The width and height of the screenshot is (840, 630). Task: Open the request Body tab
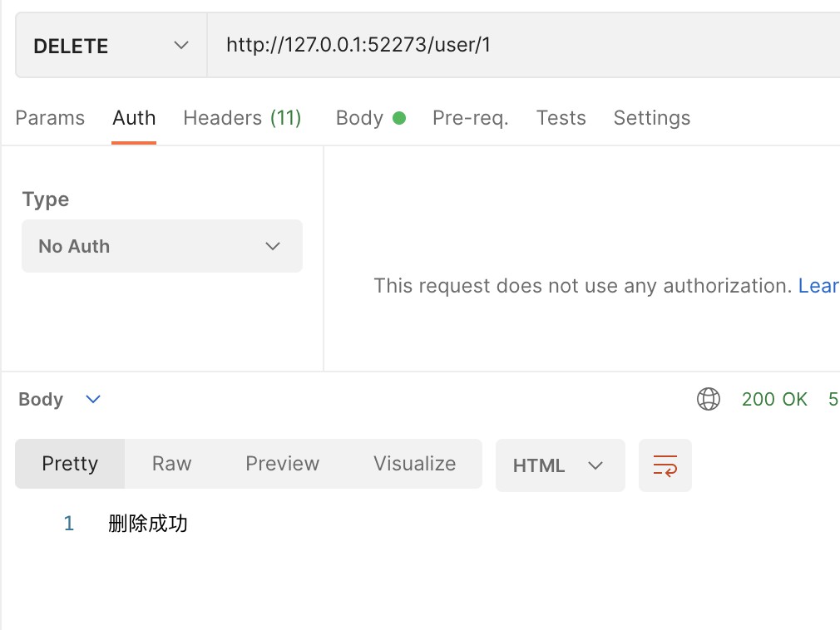pyautogui.click(x=359, y=118)
